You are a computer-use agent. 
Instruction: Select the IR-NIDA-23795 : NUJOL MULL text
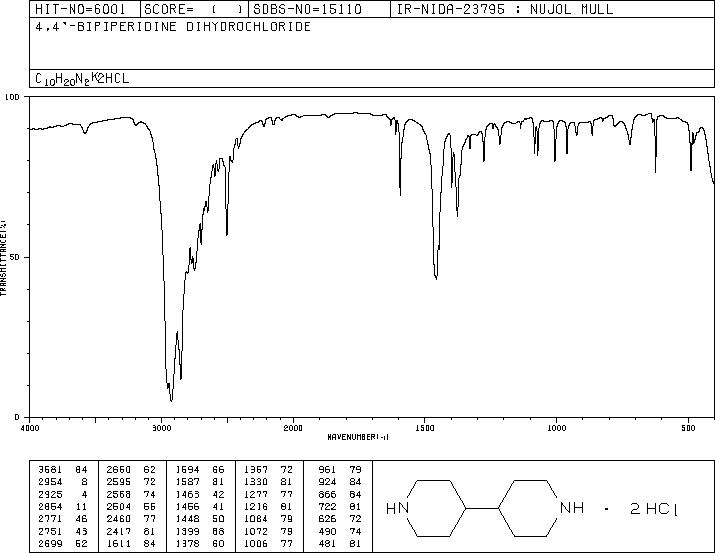click(x=505, y=9)
